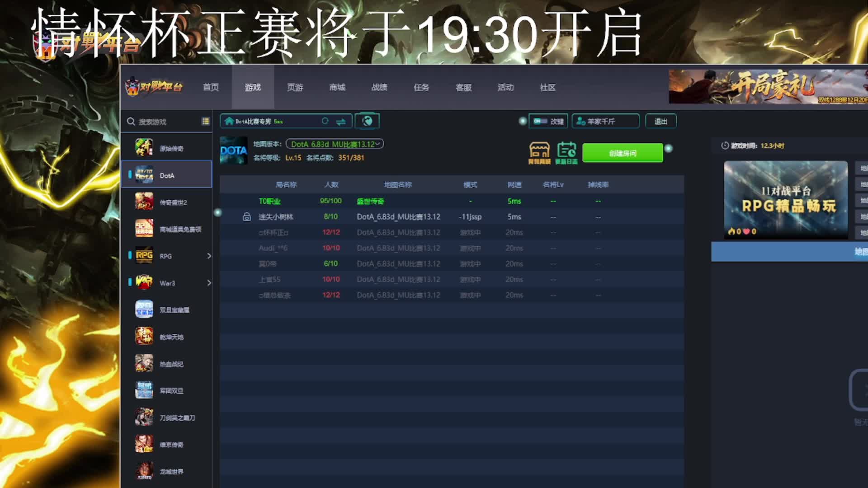868x488 pixels.
Task: Open the 战绩 tab
Action: [379, 87]
